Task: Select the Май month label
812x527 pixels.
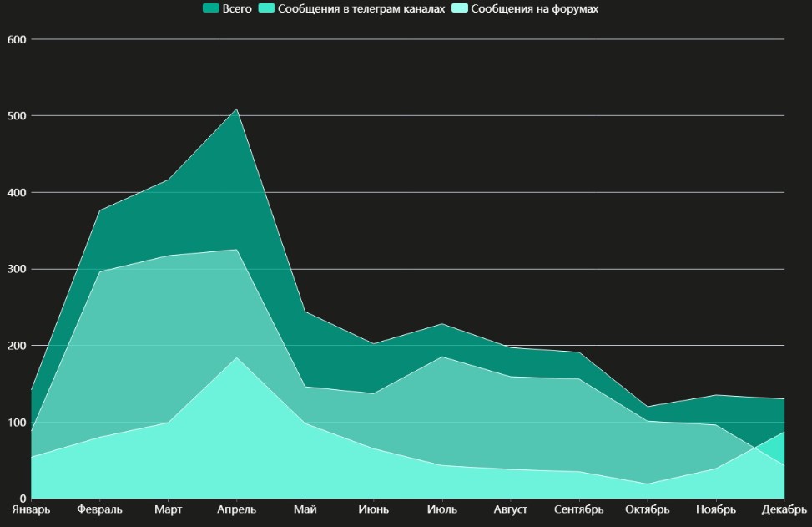Action: tap(305, 509)
